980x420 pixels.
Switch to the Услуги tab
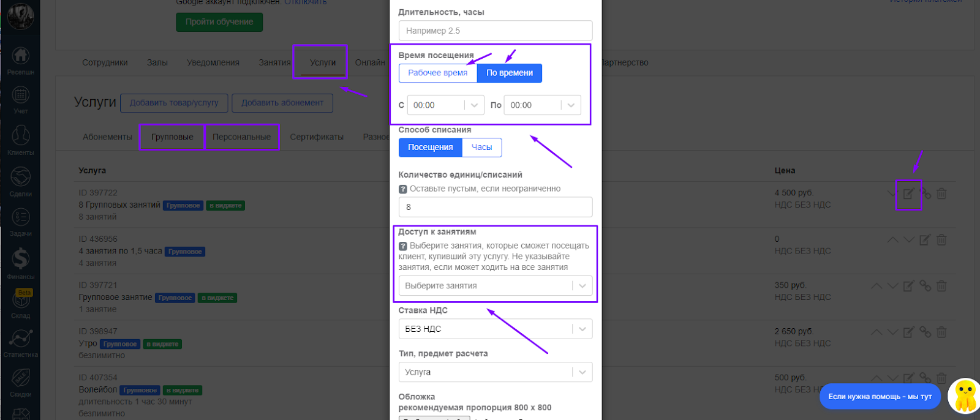[323, 62]
